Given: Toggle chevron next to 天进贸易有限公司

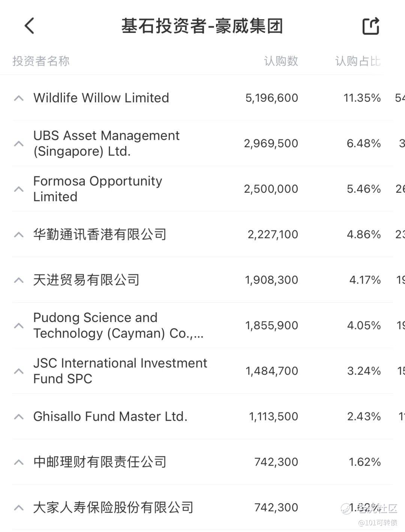Looking at the screenshot, I should click(19, 280).
